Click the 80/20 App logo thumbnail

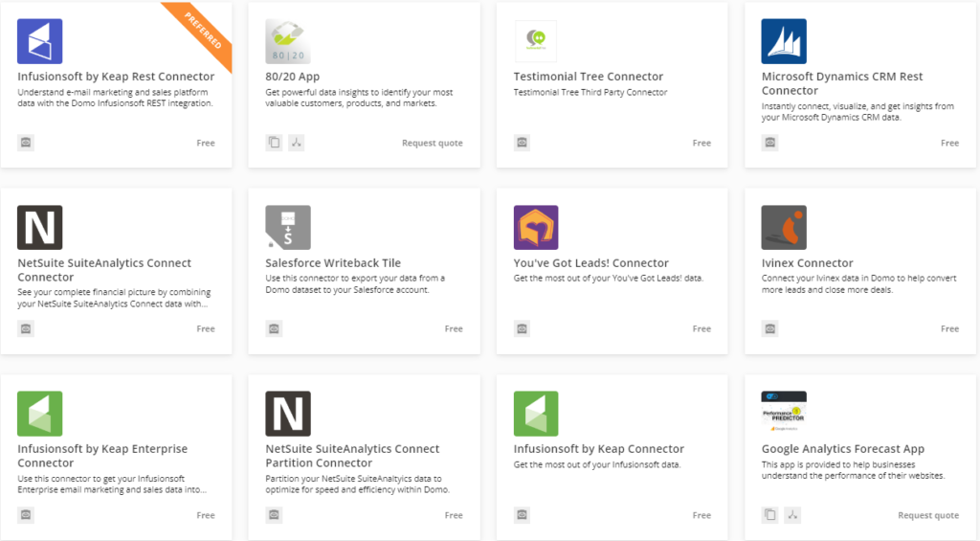click(x=288, y=42)
